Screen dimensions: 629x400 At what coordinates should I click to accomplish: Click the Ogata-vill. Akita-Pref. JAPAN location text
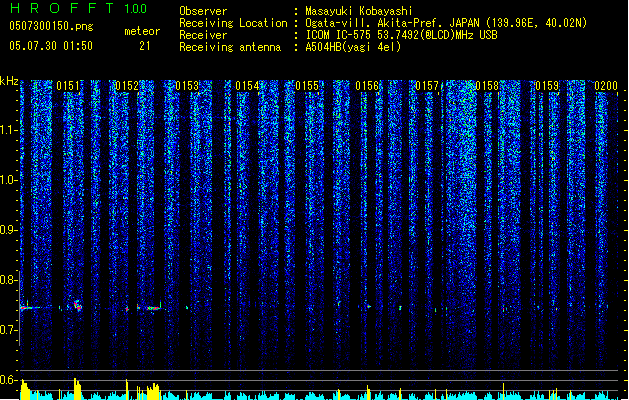pos(446,23)
